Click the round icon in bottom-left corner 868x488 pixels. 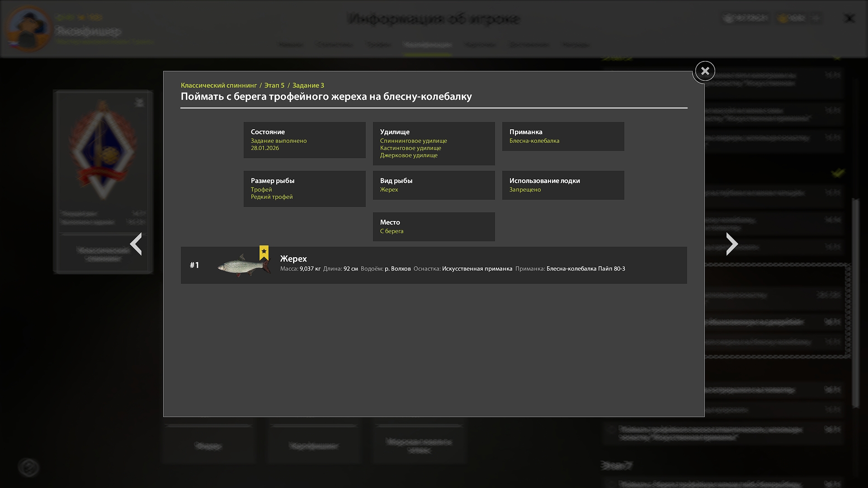click(29, 467)
